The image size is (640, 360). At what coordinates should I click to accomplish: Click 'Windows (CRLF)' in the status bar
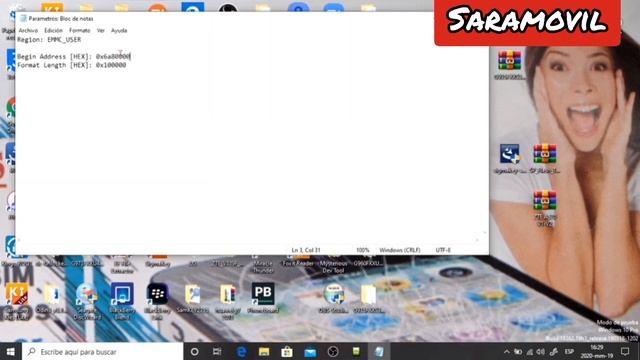coord(400,250)
